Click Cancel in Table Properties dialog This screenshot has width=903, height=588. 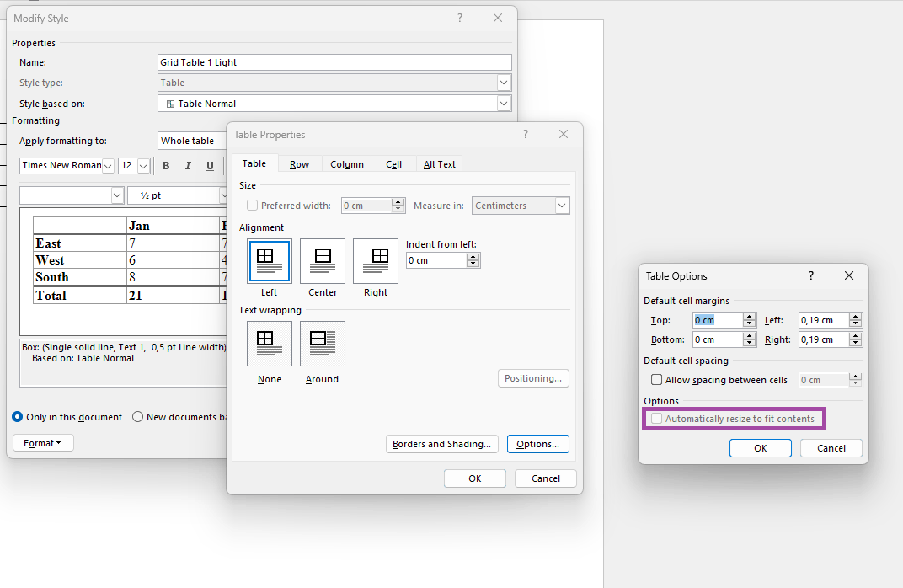point(545,478)
